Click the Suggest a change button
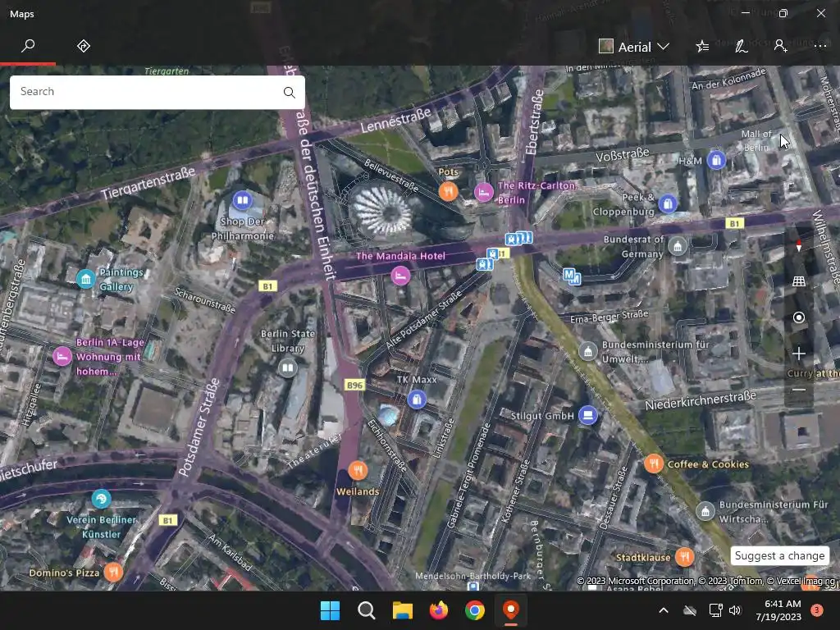Viewport: 840px width, 630px height. tap(779, 555)
